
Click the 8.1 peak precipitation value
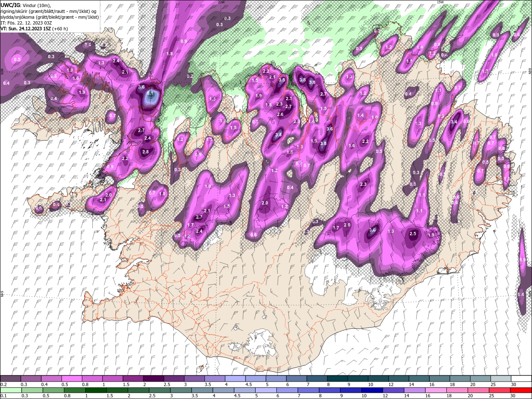pos(150,94)
